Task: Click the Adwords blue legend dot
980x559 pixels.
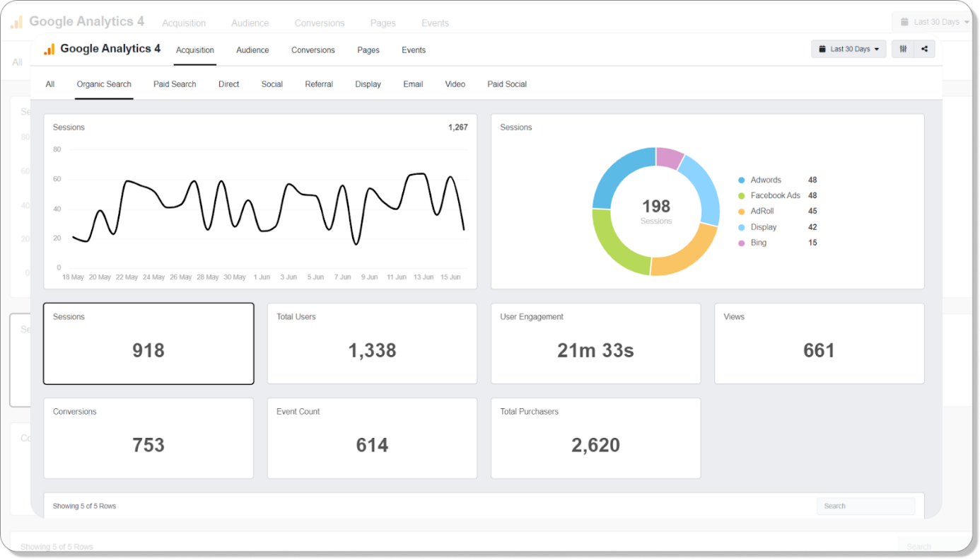Action: tap(741, 180)
